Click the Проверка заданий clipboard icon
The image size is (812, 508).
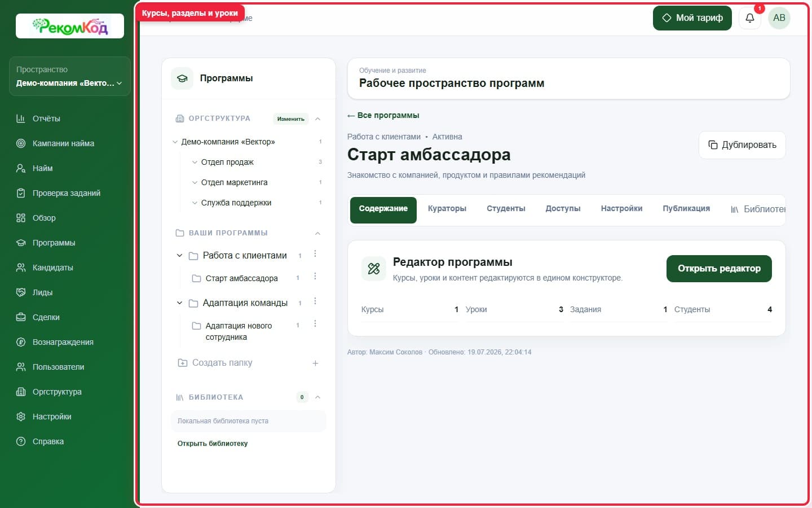(x=21, y=193)
